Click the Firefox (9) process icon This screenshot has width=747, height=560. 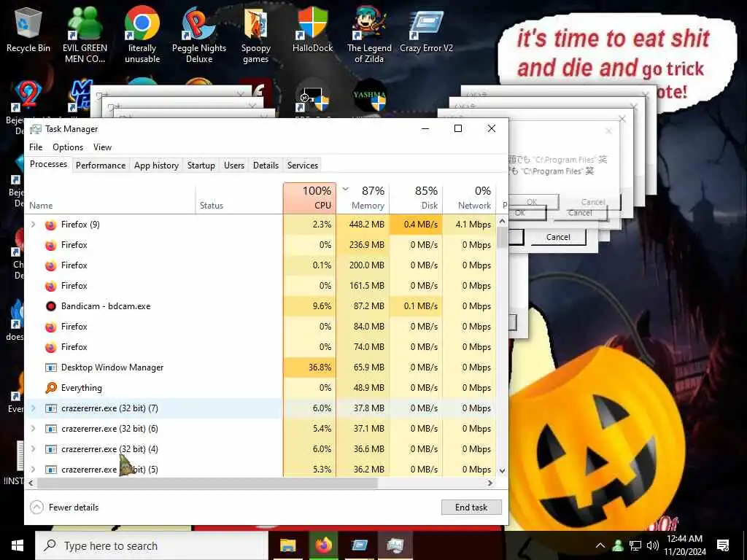coord(50,225)
